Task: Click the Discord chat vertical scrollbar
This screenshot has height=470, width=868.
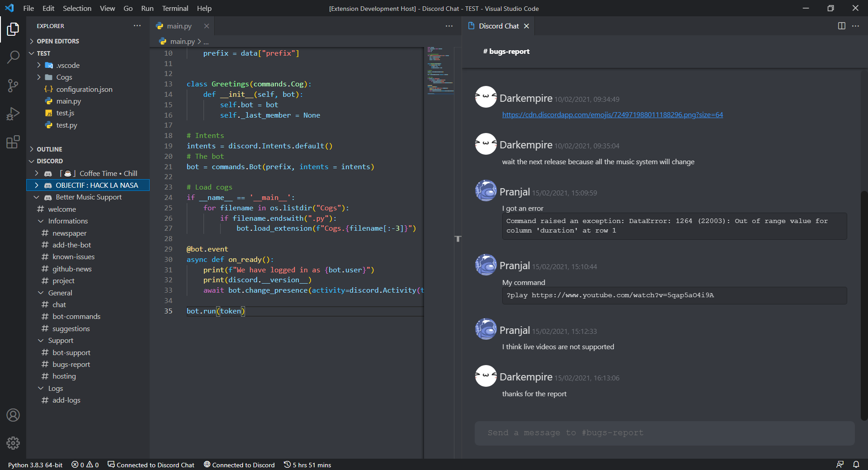Action: (x=864, y=306)
